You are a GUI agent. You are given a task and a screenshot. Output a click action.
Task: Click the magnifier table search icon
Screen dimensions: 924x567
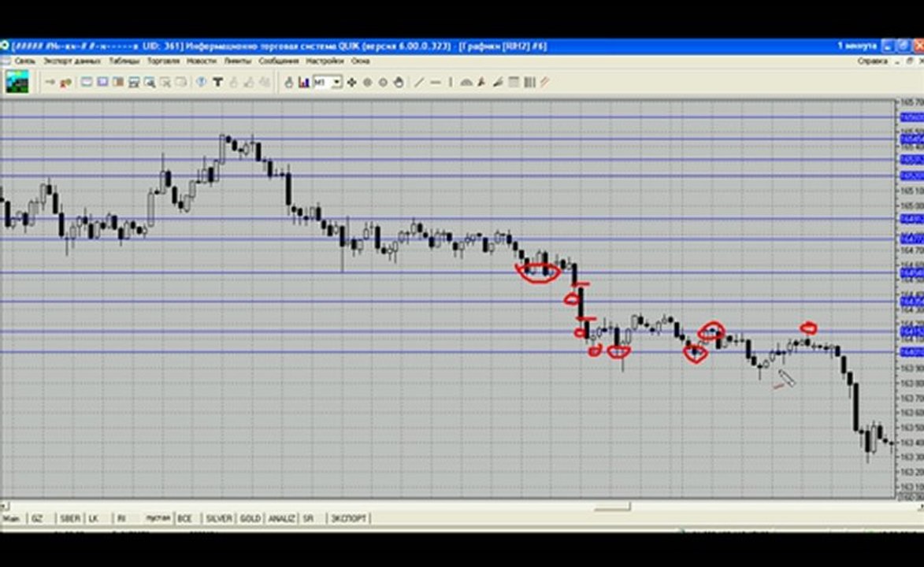(150, 83)
